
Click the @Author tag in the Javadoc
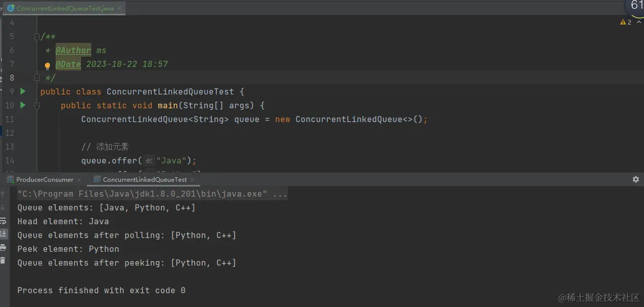pyautogui.click(x=73, y=50)
